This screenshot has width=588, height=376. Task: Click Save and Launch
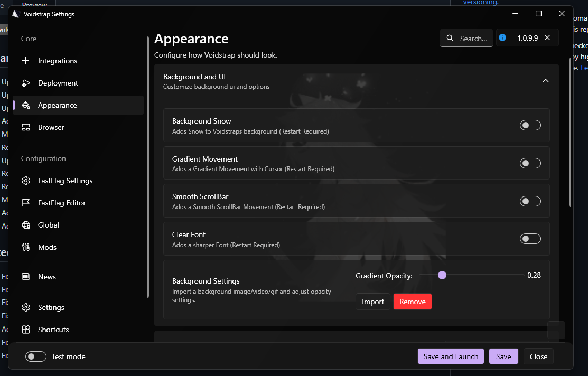click(x=451, y=356)
